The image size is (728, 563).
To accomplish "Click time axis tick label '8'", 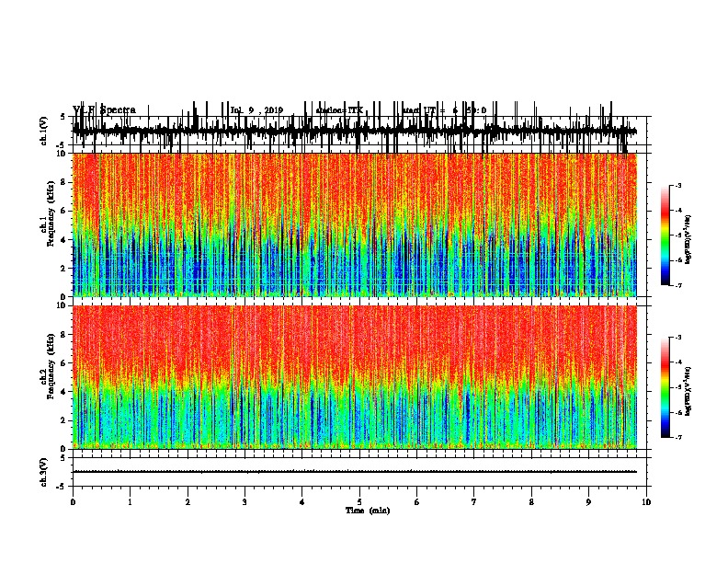I will point(531,502).
